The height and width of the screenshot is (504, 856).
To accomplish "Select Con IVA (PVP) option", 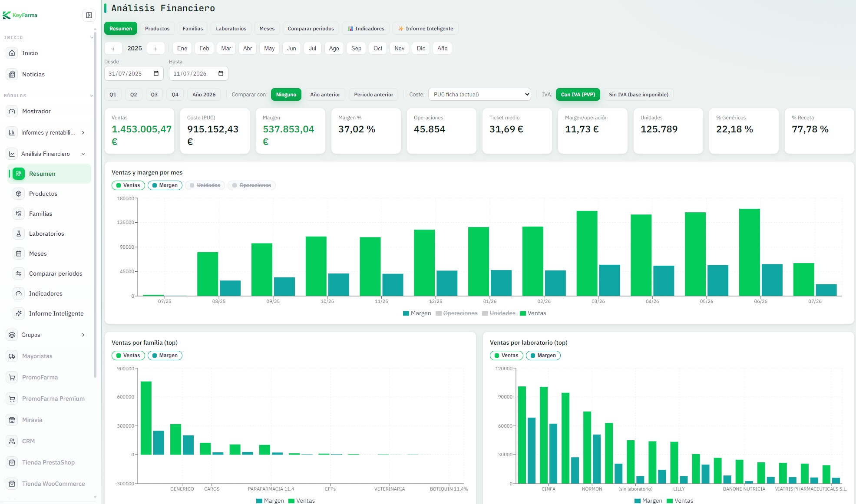I will point(578,95).
